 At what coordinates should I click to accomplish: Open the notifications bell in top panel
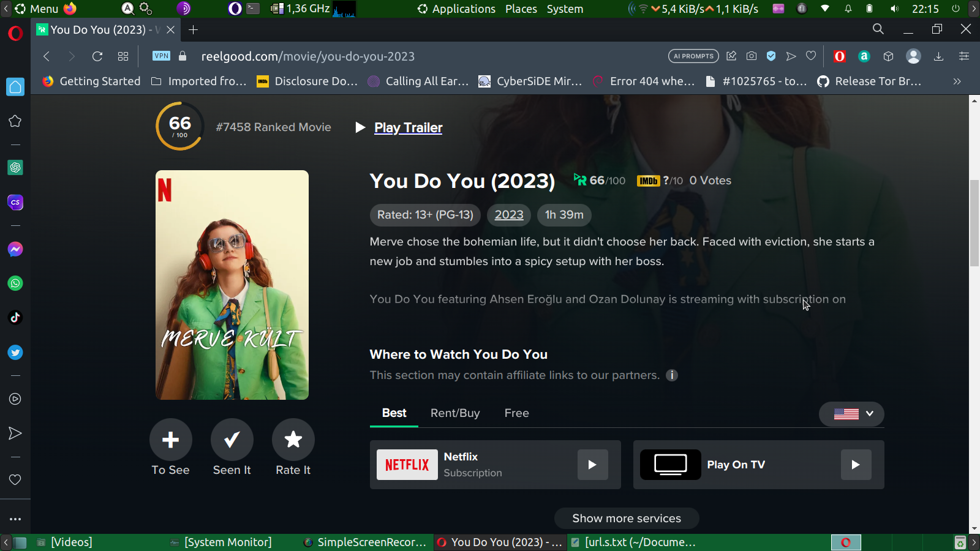pyautogui.click(x=848, y=9)
